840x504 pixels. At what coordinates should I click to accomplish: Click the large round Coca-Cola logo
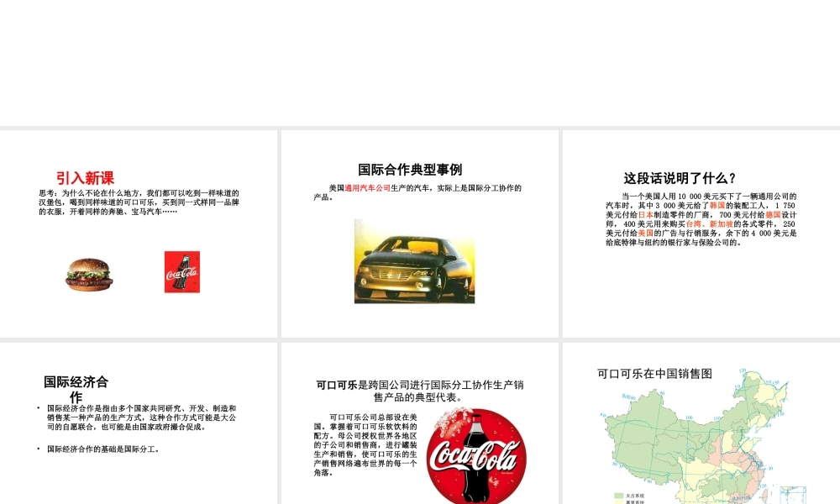tap(476, 456)
